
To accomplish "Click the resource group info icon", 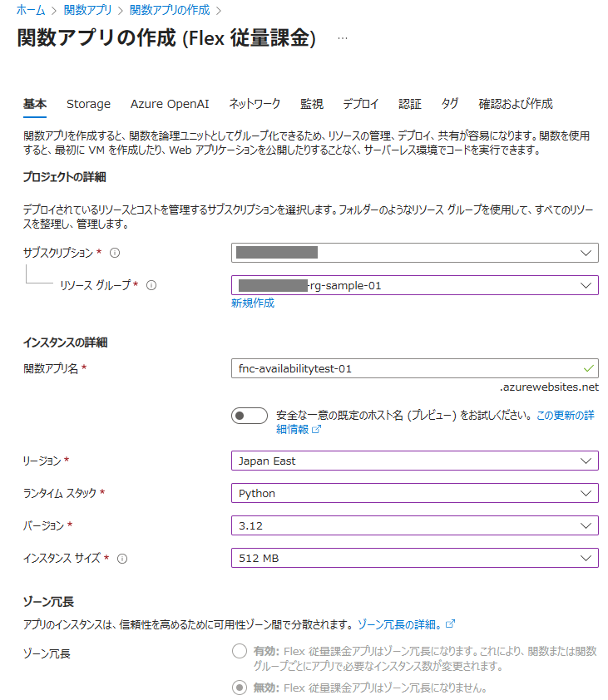I will click(x=151, y=285).
